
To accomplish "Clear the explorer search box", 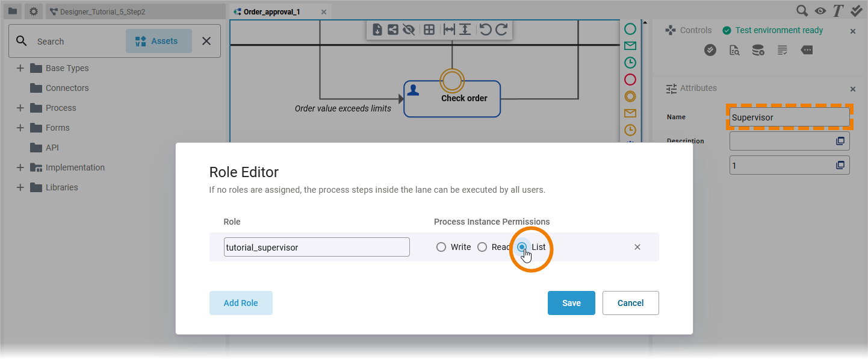I will click(206, 41).
